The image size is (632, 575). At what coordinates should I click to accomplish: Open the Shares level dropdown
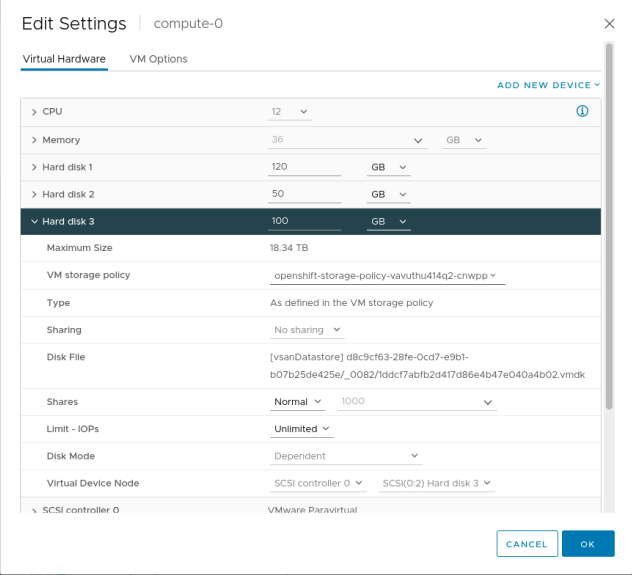tap(299, 402)
